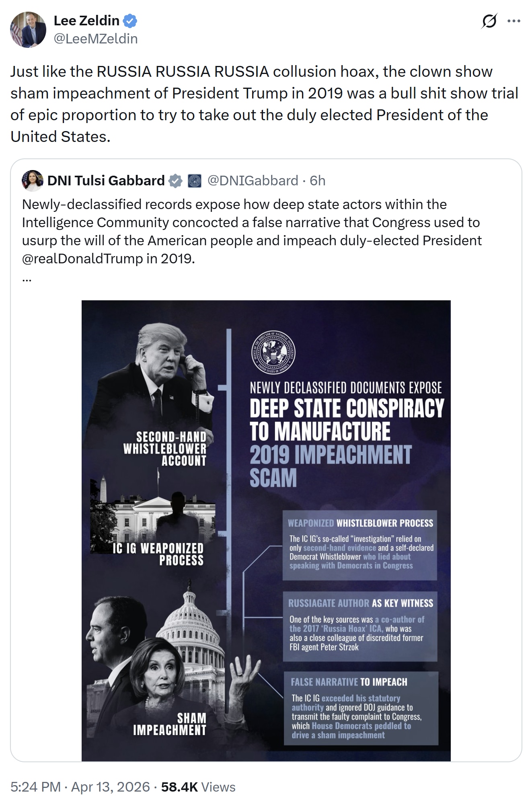Click the 6h timestamp on quoted post
This screenshot has height=796, width=532.
coord(318,181)
